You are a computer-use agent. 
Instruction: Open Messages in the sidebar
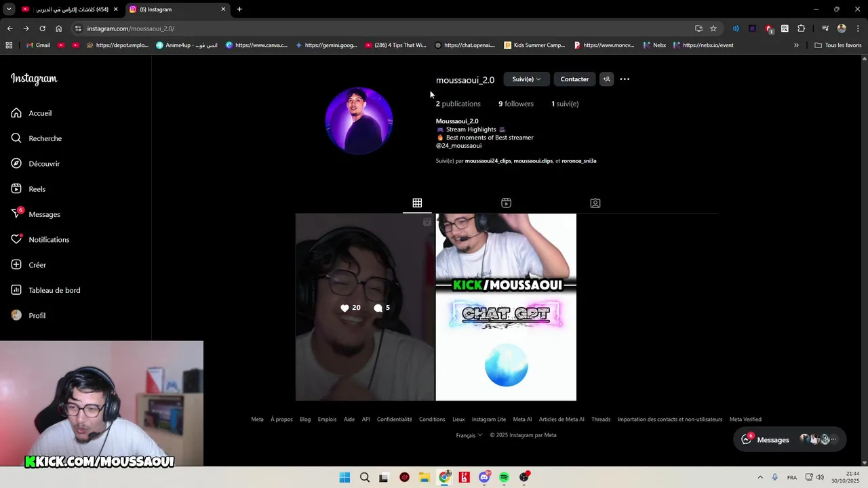[36, 214]
